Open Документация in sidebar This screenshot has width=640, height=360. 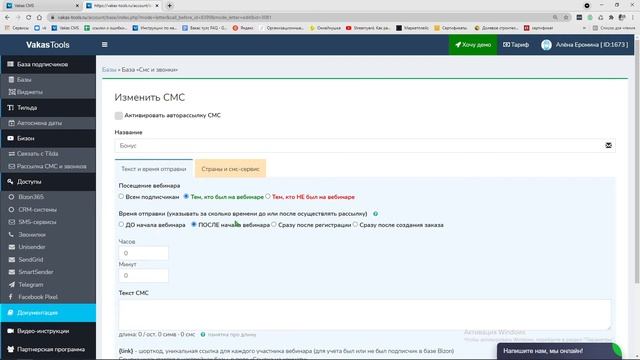[x=48, y=313]
